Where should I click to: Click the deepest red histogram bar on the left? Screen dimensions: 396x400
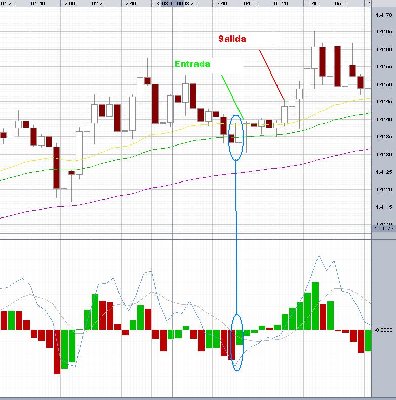(57, 352)
